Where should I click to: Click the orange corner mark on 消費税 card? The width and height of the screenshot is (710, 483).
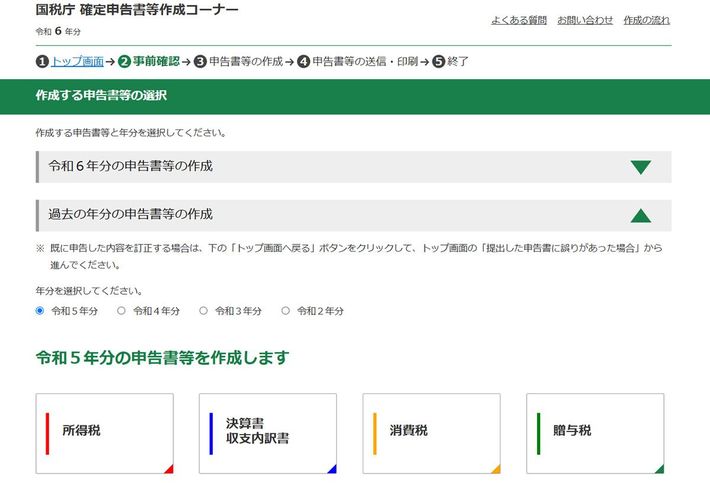495,468
